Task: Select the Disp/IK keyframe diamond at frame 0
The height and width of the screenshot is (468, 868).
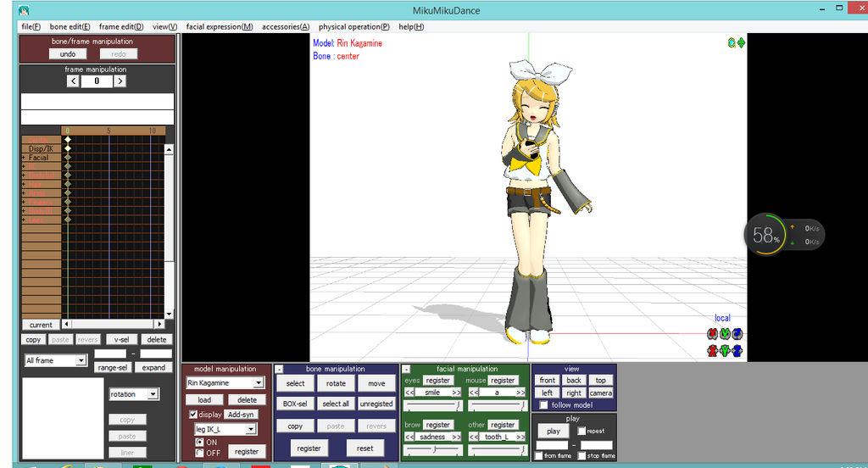Action: pyautogui.click(x=68, y=148)
